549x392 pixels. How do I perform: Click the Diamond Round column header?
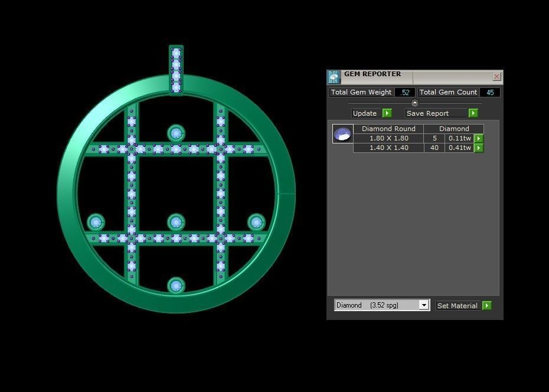388,129
